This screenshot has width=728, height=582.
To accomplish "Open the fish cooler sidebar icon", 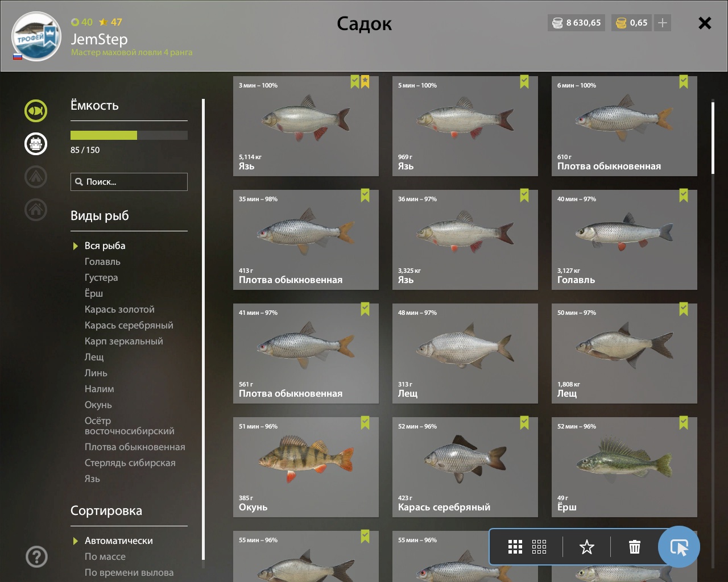I will pos(36,144).
